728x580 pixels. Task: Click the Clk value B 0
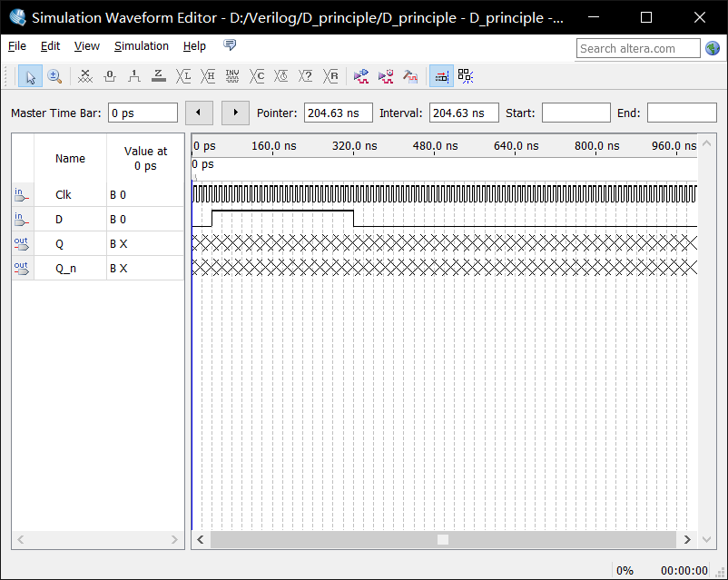point(118,195)
